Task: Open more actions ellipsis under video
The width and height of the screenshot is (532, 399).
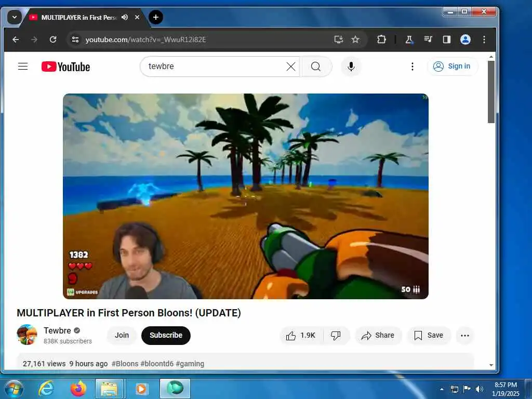Action: click(465, 336)
